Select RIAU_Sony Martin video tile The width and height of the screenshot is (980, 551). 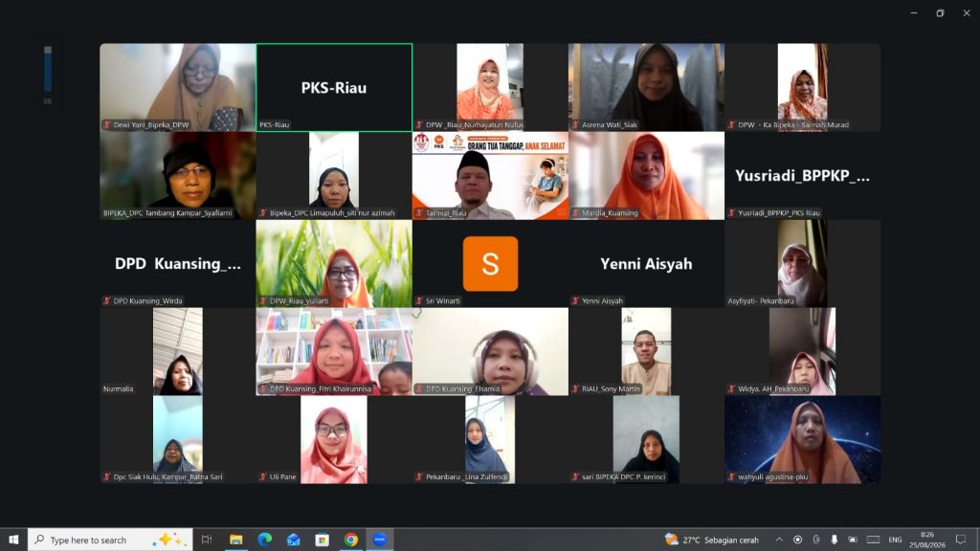click(646, 352)
